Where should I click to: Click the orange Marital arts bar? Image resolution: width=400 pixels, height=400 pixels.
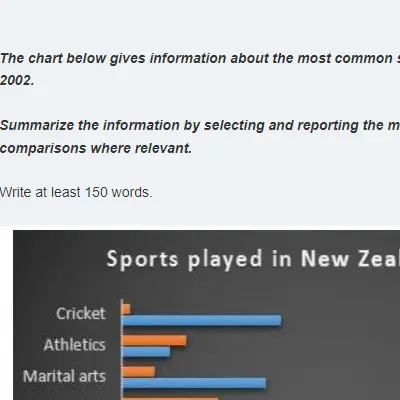(139, 372)
